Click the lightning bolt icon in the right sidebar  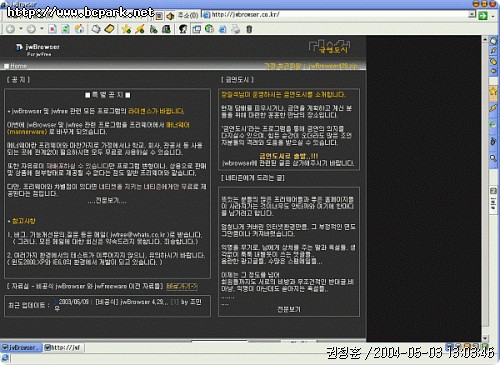click(x=493, y=108)
